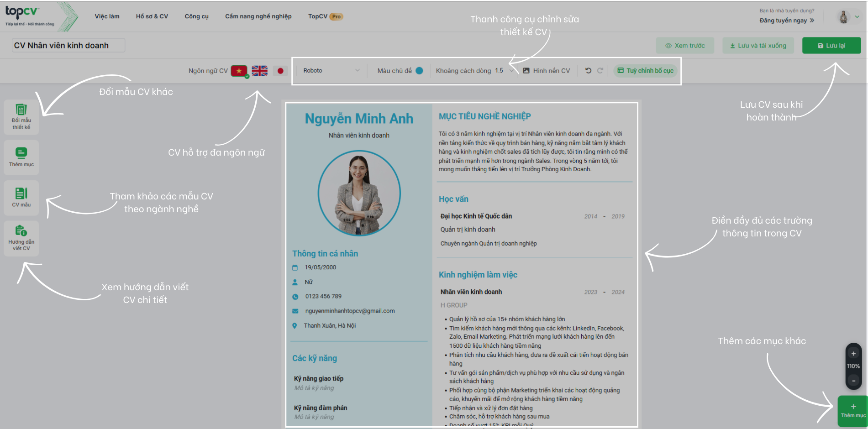Click the calendar icon beside 19/05/2000
Image resolution: width=868 pixels, height=429 pixels.
click(x=295, y=268)
